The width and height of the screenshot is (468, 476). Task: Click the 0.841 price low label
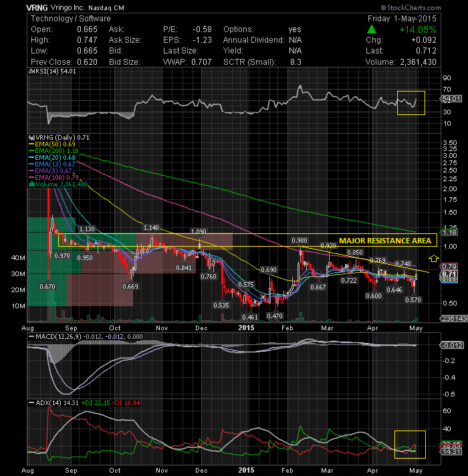184,267
